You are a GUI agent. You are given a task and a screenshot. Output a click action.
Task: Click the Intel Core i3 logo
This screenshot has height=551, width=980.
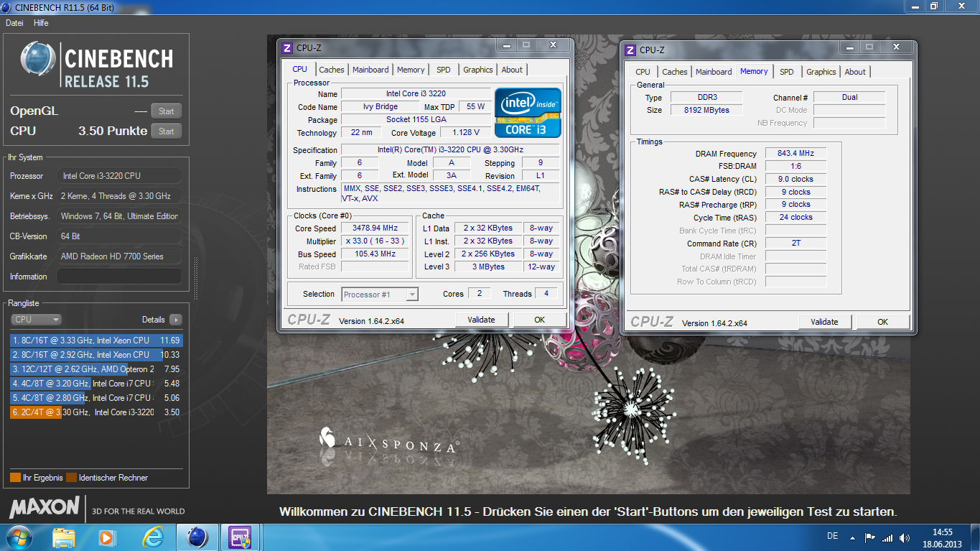tap(528, 112)
